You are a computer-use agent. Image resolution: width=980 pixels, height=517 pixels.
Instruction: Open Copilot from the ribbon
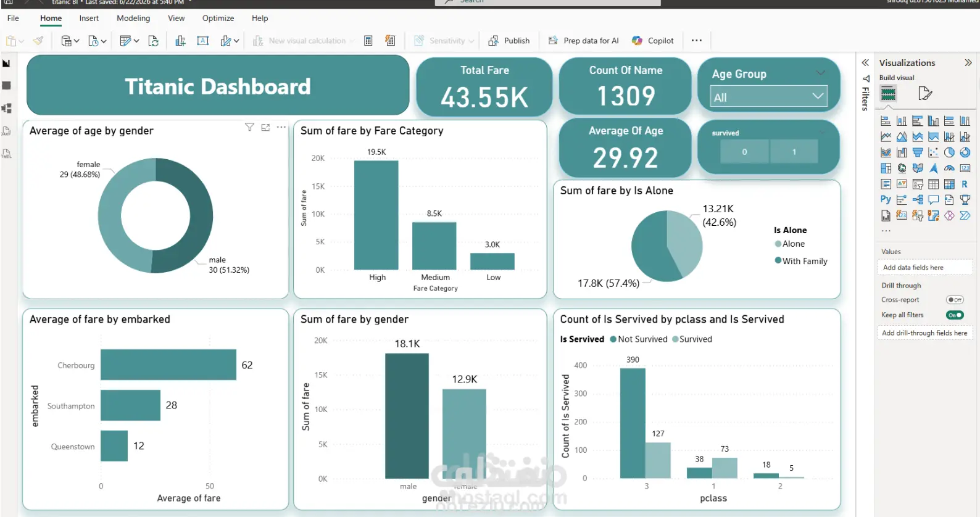(x=653, y=41)
